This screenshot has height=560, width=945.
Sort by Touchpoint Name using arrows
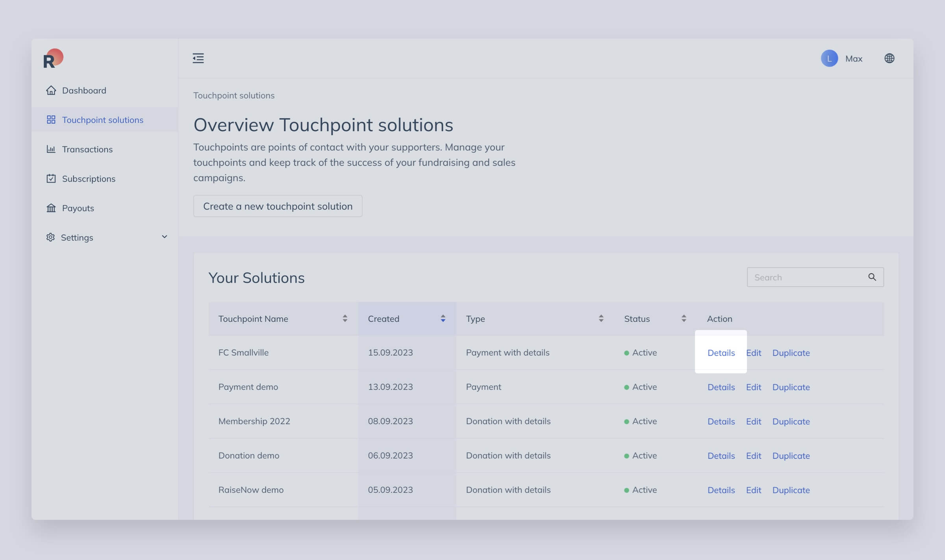345,319
